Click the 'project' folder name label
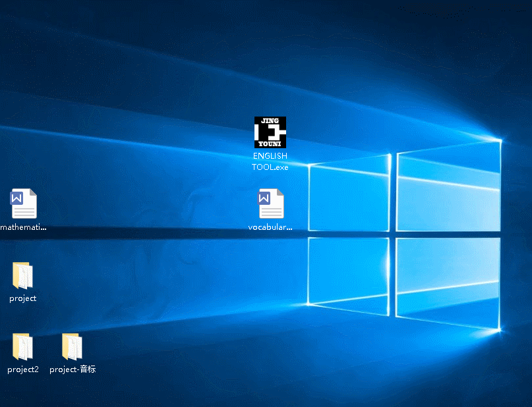 (x=22, y=298)
